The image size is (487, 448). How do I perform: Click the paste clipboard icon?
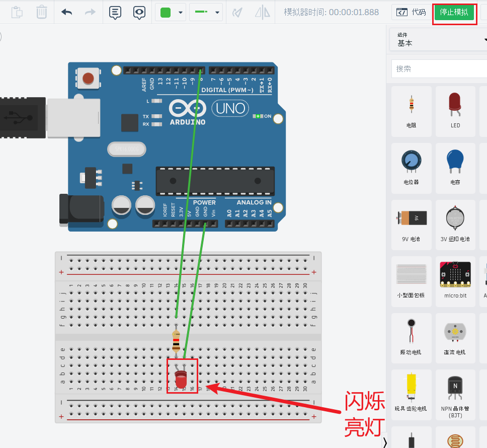(17, 13)
